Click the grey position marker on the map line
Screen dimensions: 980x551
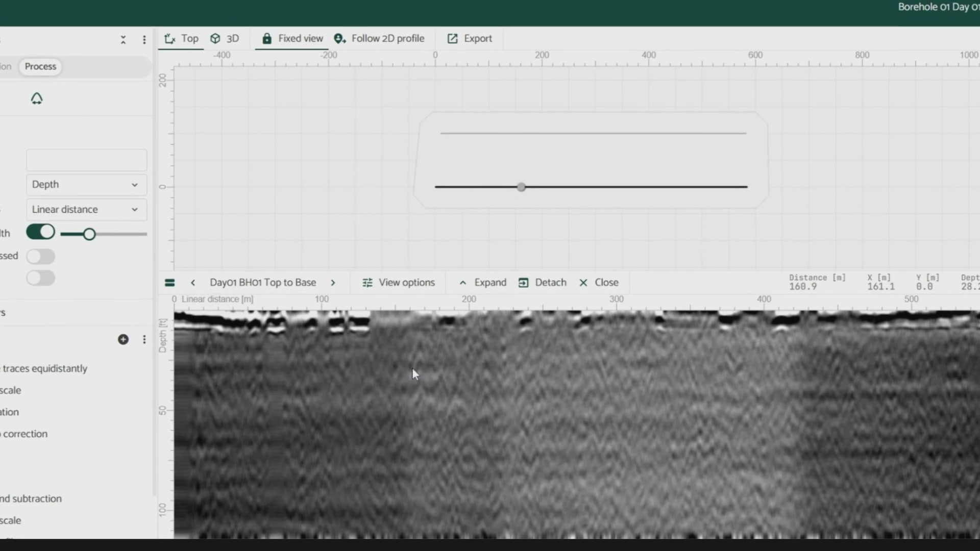click(x=521, y=187)
